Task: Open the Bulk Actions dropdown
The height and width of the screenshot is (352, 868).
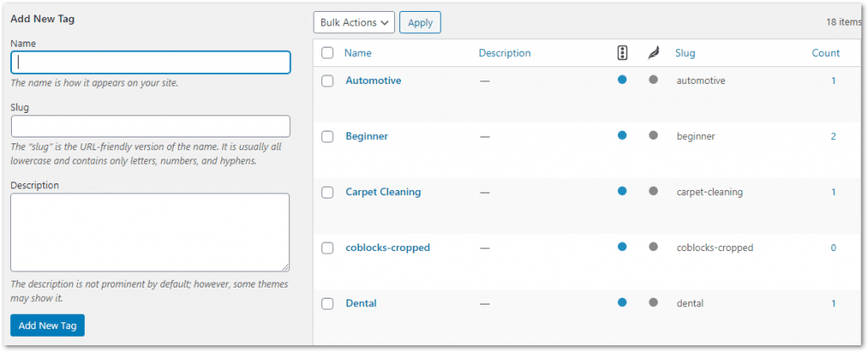Action: coord(353,23)
